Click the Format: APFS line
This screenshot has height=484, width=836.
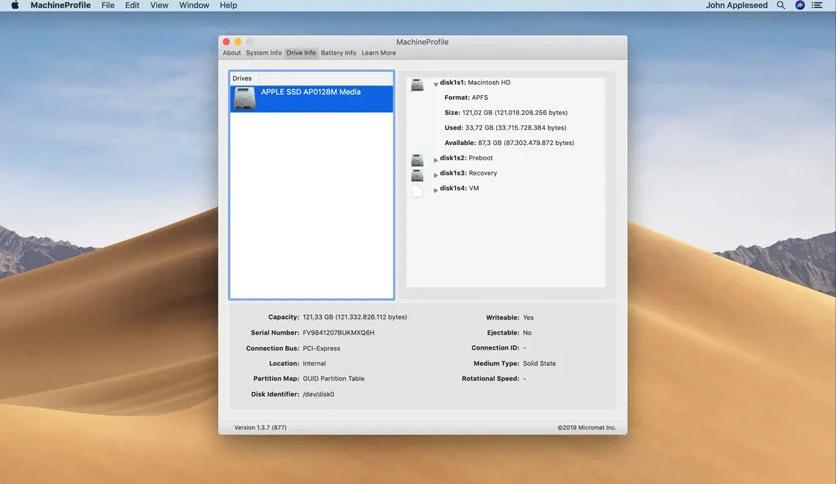[466, 98]
